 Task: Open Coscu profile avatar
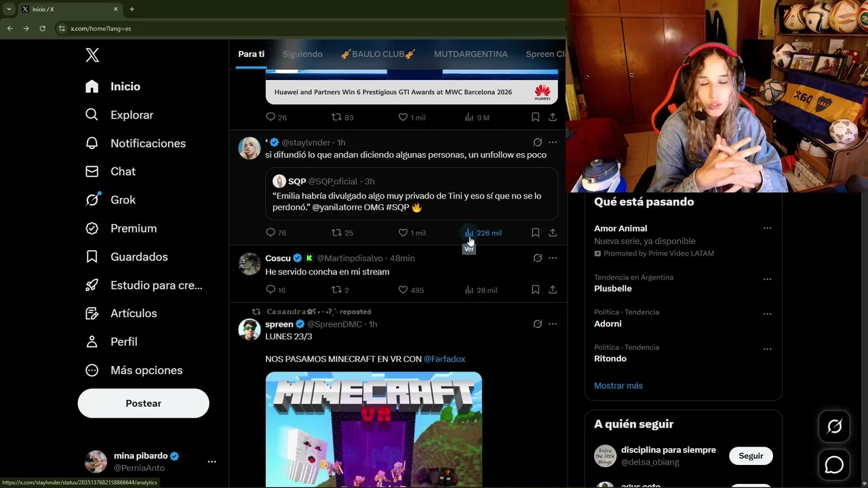(x=250, y=264)
